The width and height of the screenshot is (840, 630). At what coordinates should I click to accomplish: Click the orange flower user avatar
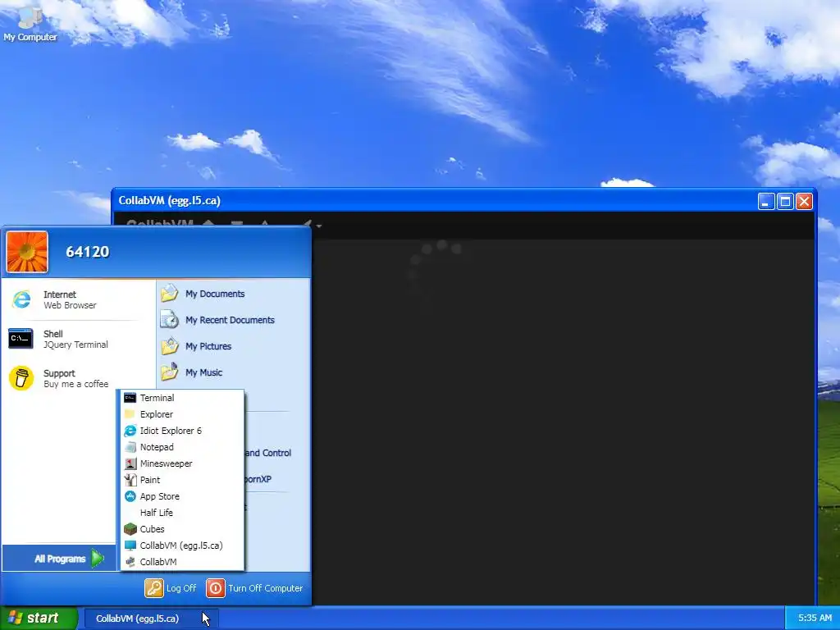(x=27, y=252)
